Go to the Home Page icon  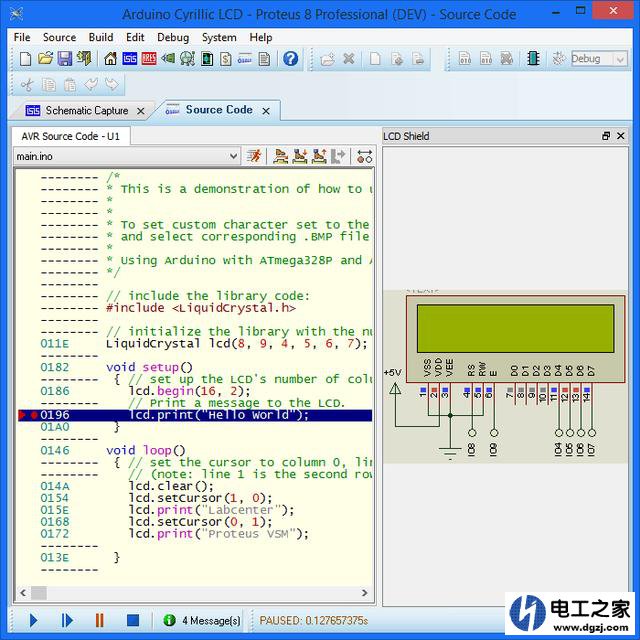(x=110, y=59)
